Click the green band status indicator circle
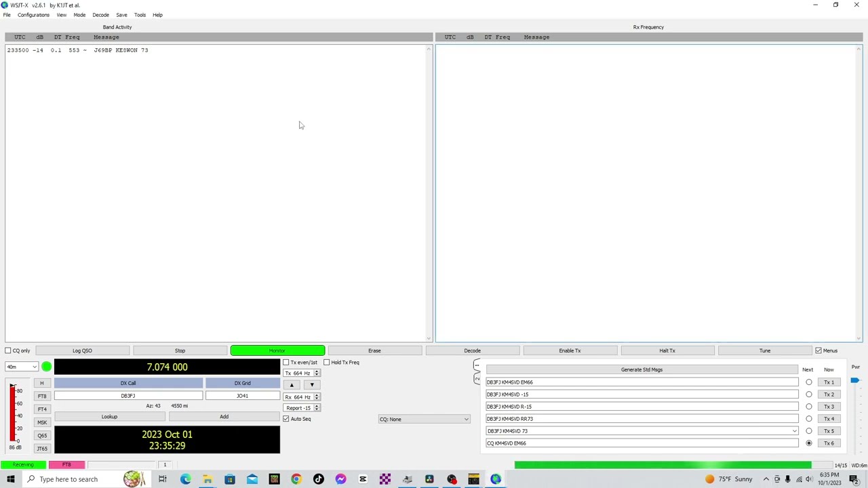Image resolution: width=868 pixels, height=488 pixels. pos(46,367)
